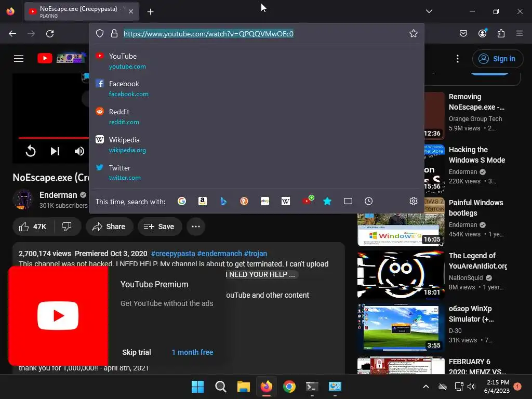Viewport: 532px width, 399px height.
Task: Click the YouTube URL address field
Action: [208, 34]
